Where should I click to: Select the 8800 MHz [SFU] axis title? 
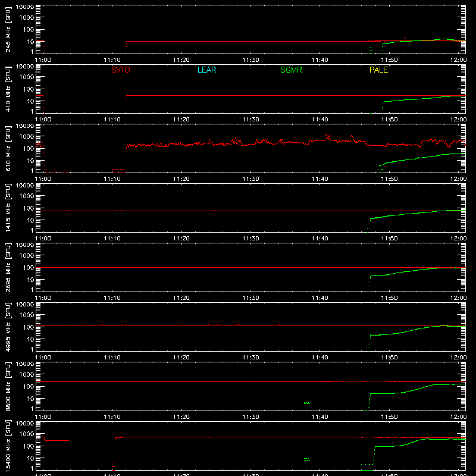click(8, 386)
